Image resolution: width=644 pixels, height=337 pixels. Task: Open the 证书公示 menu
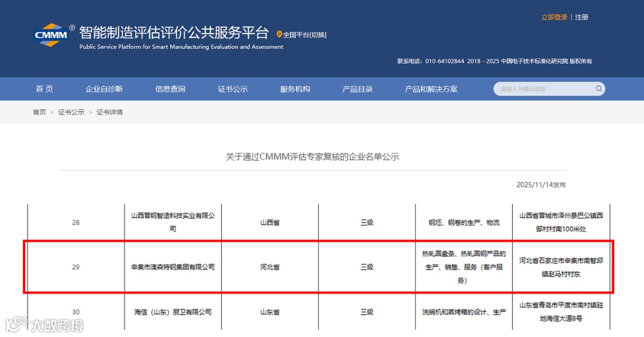233,89
